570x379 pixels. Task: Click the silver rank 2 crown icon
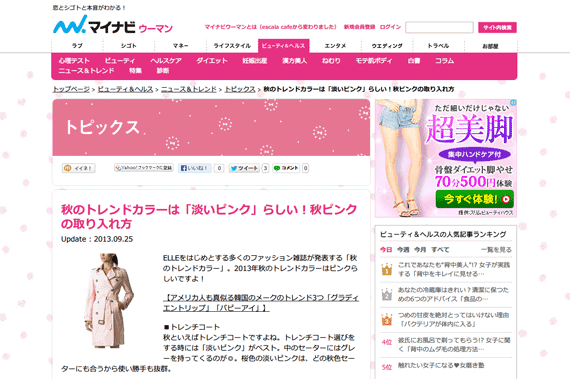point(387,294)
